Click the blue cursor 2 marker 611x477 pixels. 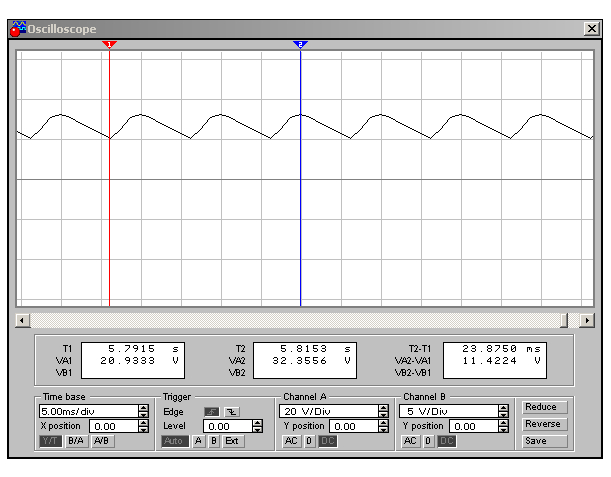coord(300,44)
